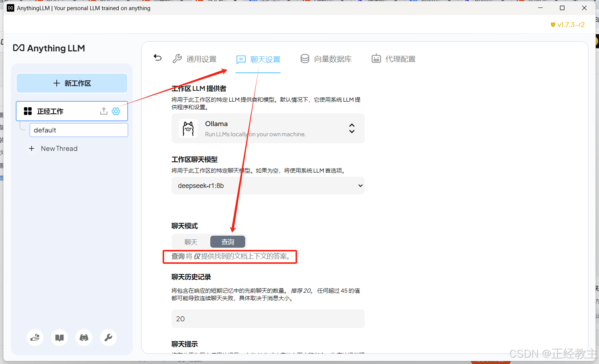The image size is (599, 364).
Task: Select the 正经工作 workspace
Action: tap(72, 111)
